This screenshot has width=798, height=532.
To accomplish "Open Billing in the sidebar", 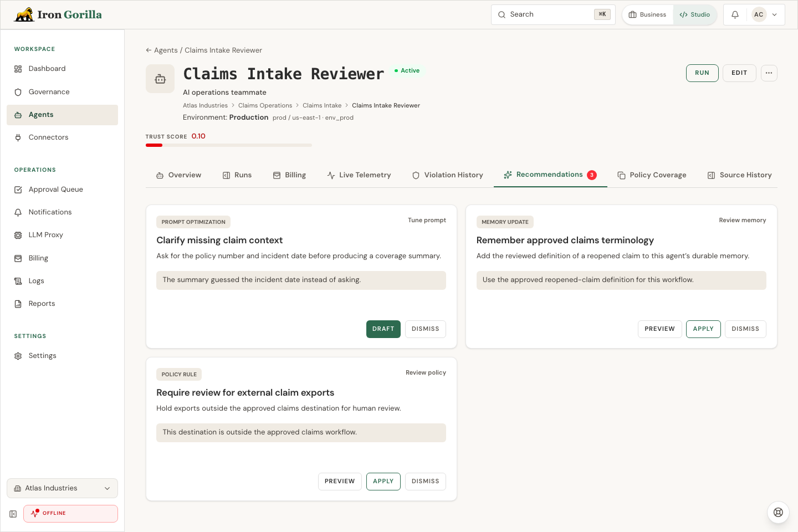I will click(x=62, y=258).
